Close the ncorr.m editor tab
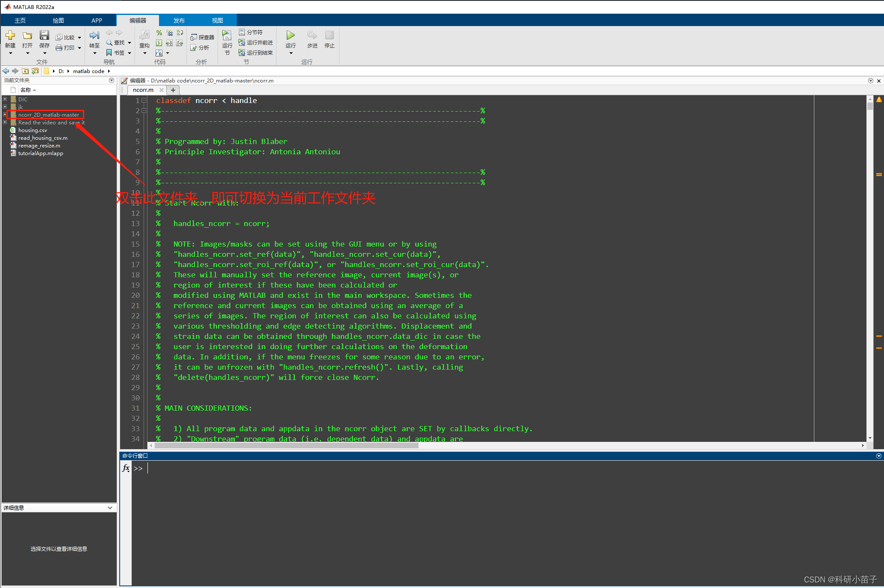This screenshot has width=884, height=588. [x=162, y=90]
